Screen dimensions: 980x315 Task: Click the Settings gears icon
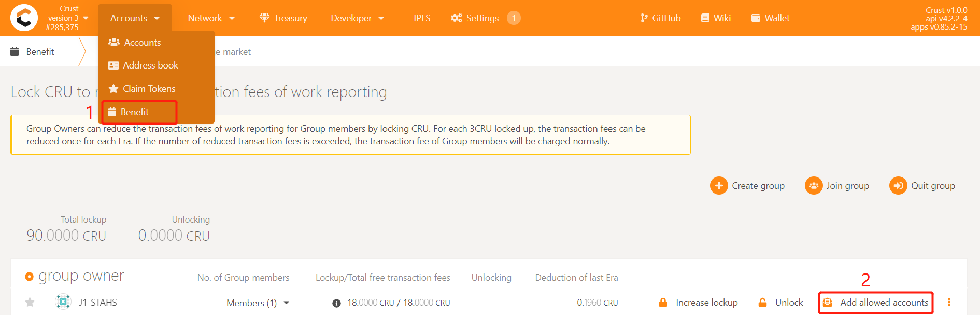[456, 18]
